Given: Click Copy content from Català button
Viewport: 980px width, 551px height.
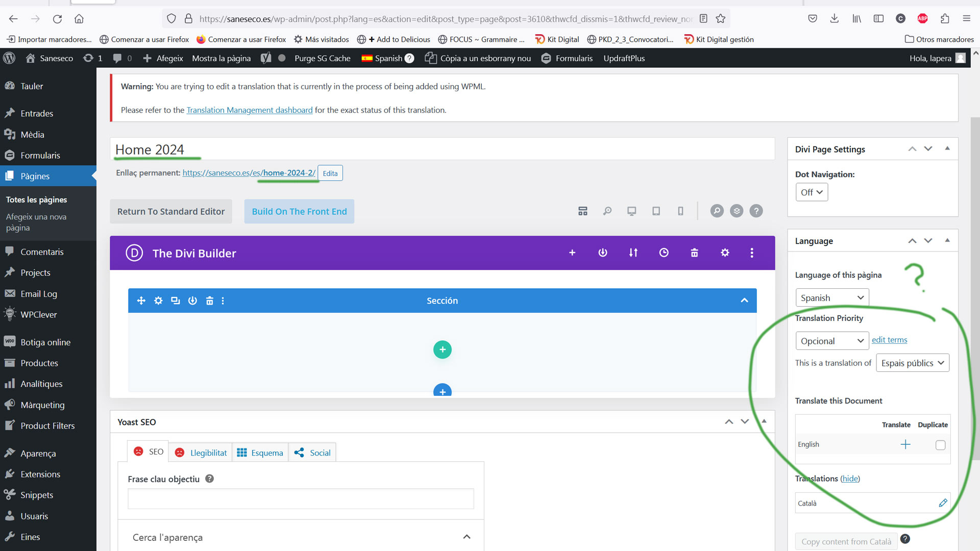Looking at the screenshot, I should click(846, 541).
